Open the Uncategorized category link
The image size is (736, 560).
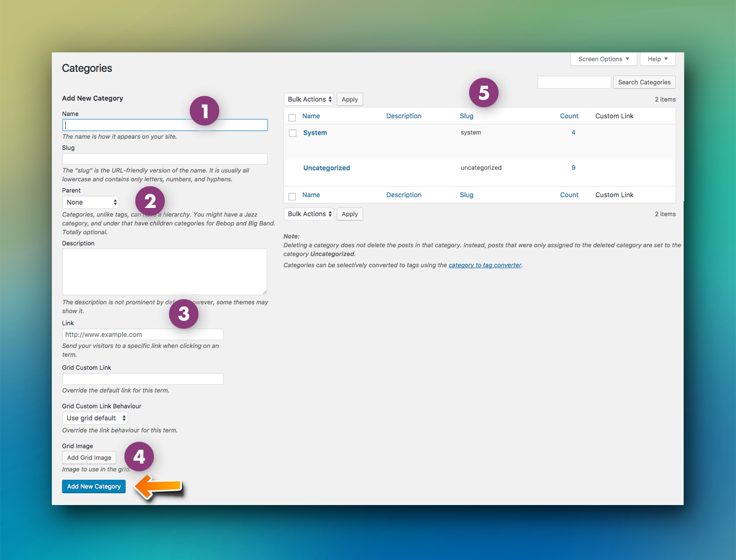(327, 168)
